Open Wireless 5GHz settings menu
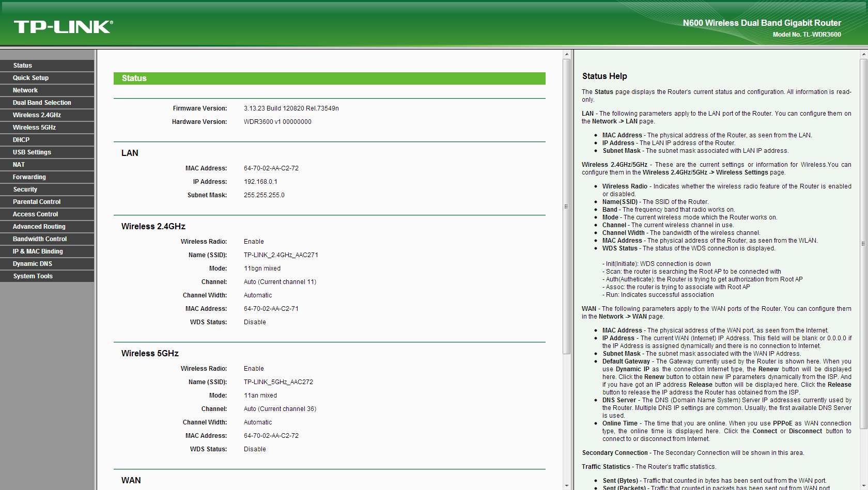868x490 pixels. [47, 128]
